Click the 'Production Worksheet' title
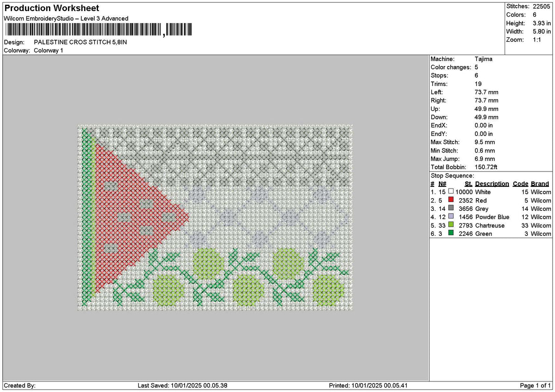This screenshot has width=555, height=392. tap(51, 8)
